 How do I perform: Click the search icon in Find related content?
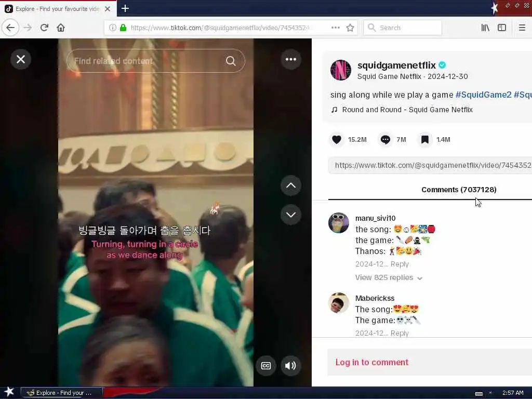231,61
